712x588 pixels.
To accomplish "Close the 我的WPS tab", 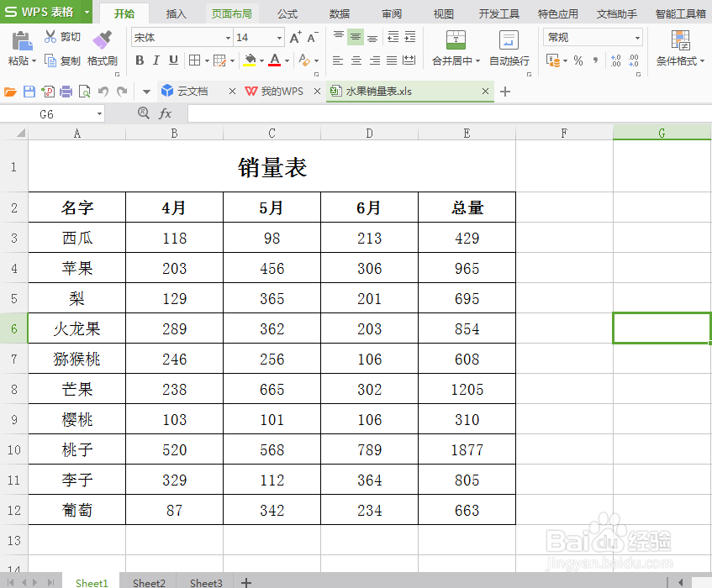I will [x=318, y=92].
